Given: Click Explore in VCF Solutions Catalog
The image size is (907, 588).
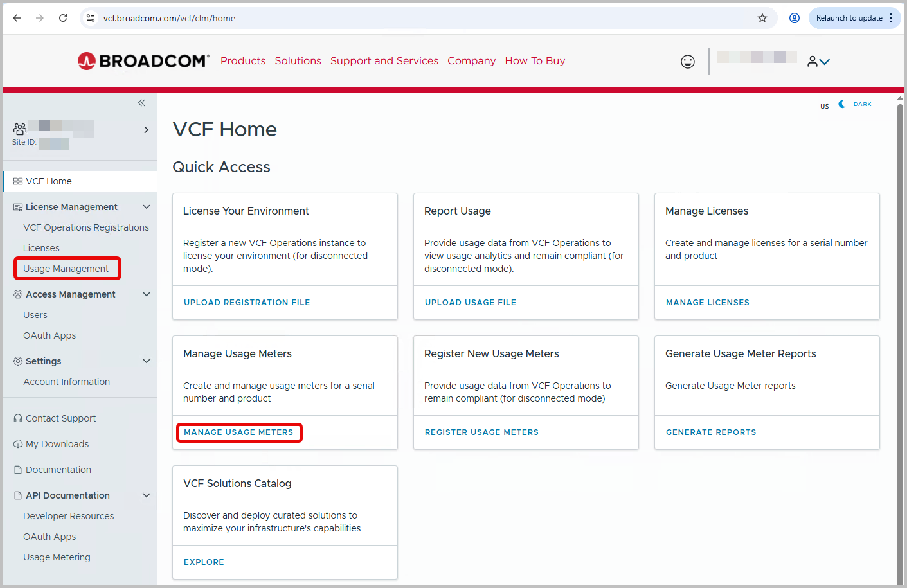Looking at the screenshot, I should (x=204, y=562).
